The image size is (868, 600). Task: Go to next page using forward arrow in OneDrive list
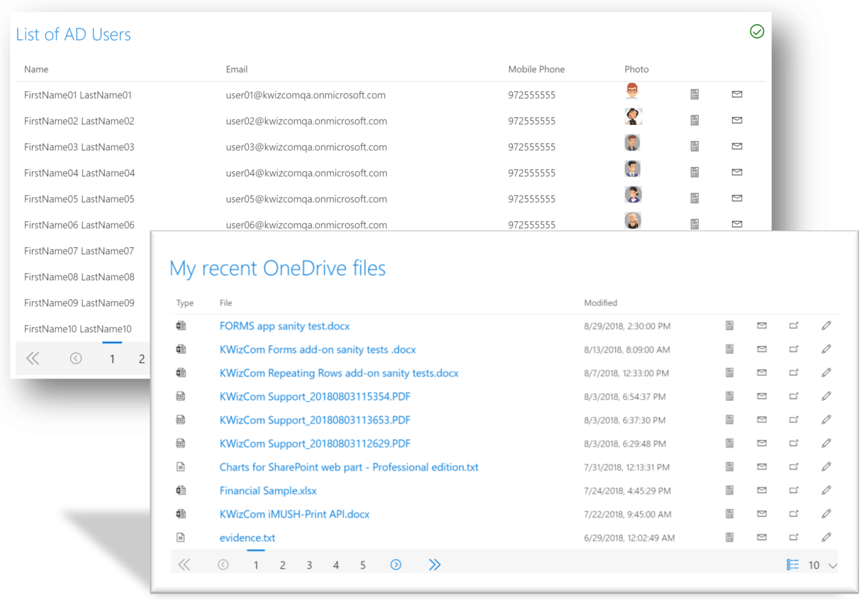click(396, 564)
